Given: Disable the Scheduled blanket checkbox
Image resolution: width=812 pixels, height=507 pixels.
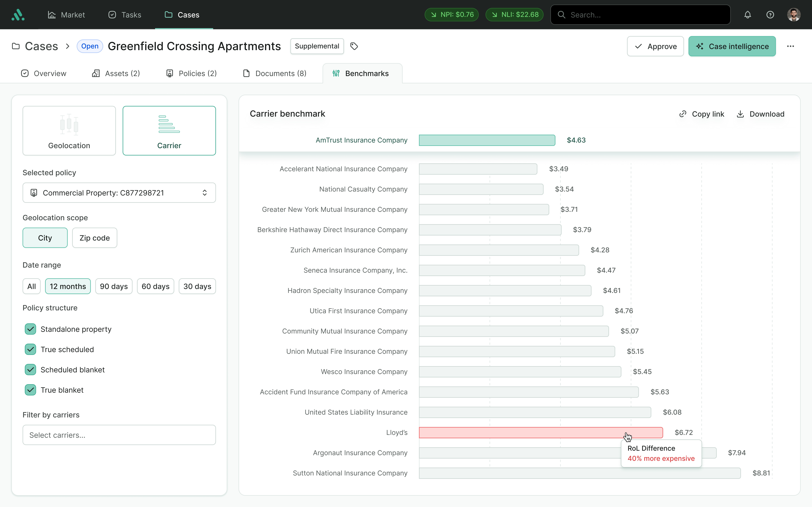Looking at the screenshot, I should click(x=31, y=370).
